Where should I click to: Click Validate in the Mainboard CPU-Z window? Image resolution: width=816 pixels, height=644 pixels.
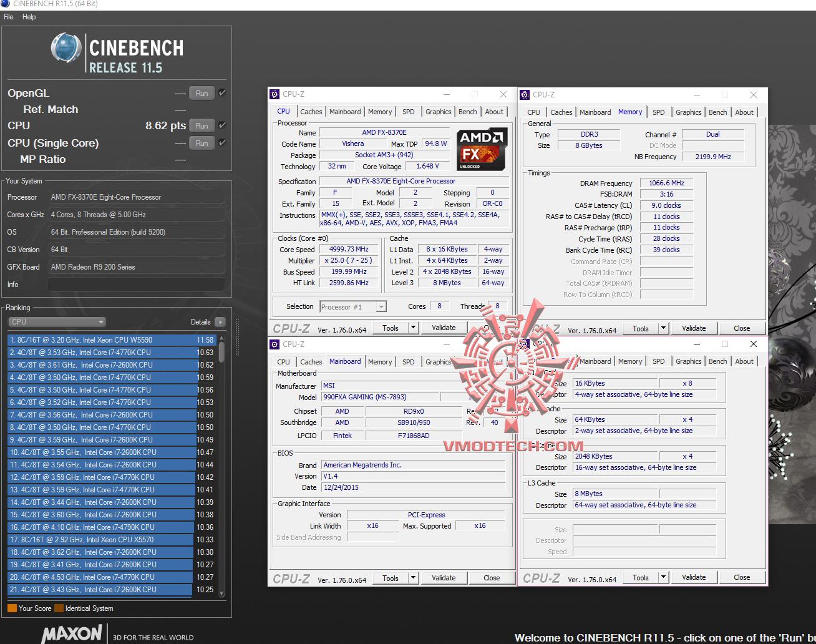tap(444, 578)
